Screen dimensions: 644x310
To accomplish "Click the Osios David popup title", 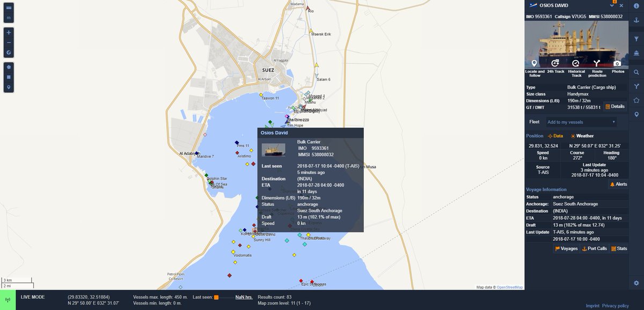I will pyautogui.click(x=274, y=132).
